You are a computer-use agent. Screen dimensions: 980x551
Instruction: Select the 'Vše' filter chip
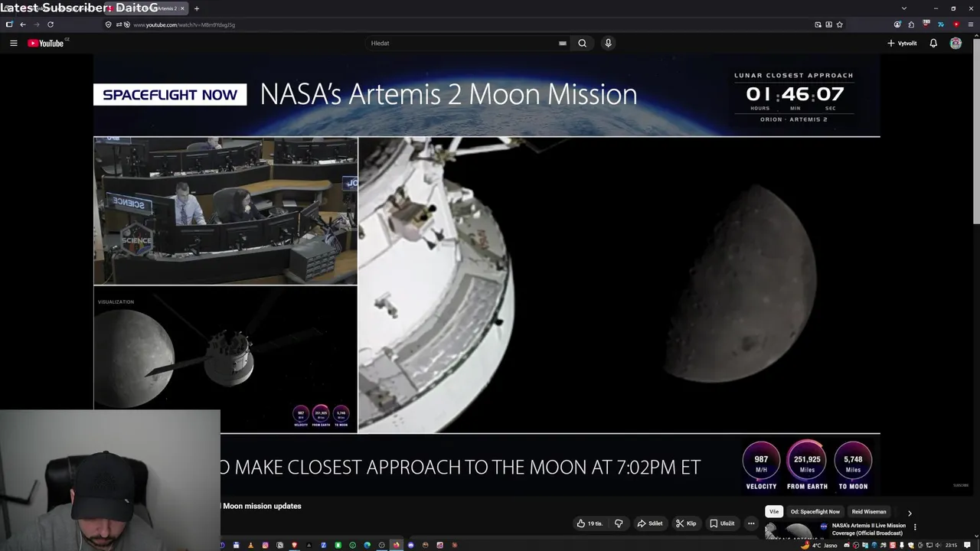(x=774, y=511)
